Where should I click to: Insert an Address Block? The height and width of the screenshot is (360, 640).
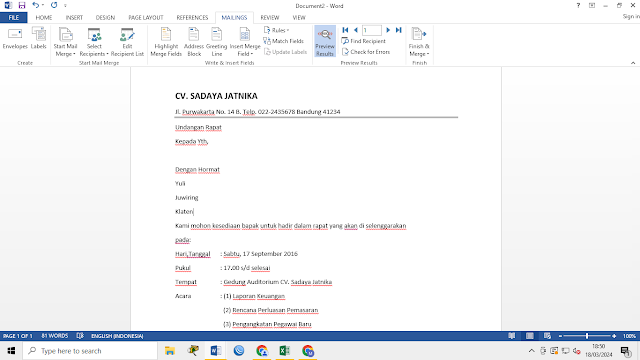point(194,42)
